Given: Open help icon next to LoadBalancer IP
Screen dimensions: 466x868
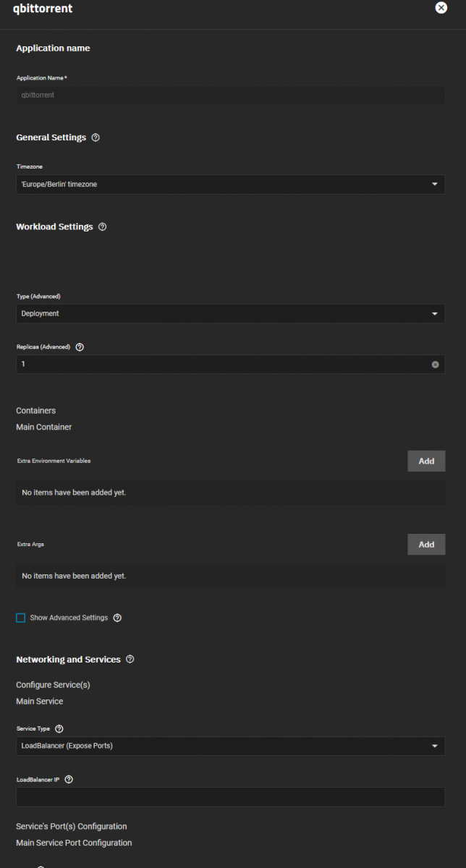Looking at the screenshot, I should pyautogui.click(x=69, y=779).
